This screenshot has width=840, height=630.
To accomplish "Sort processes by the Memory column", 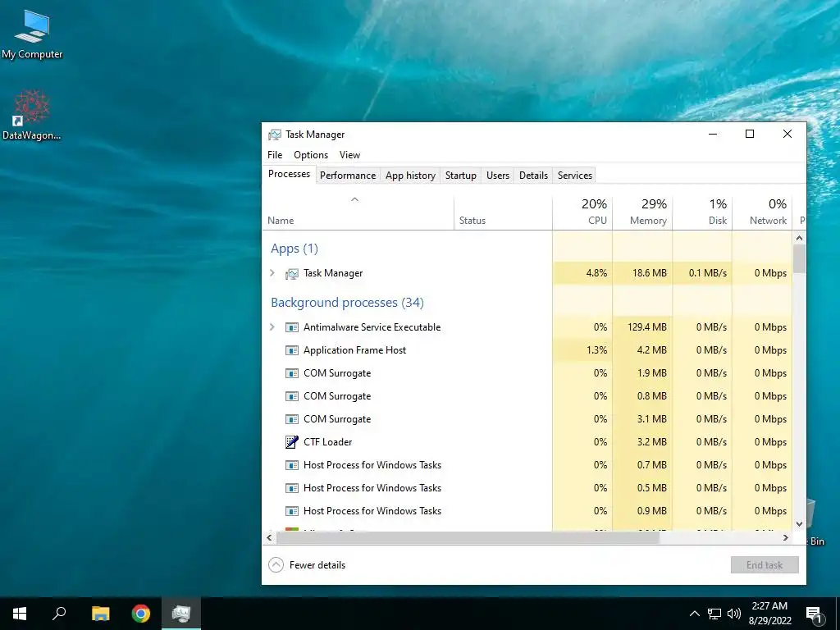I will pos(642,213).
